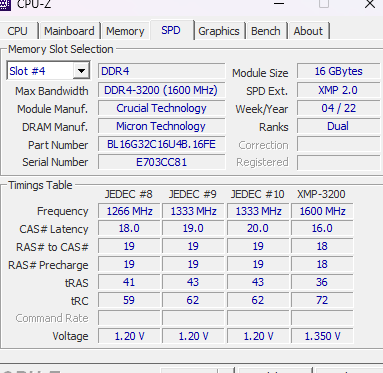Click the tRAS value 41

(129, 282)
